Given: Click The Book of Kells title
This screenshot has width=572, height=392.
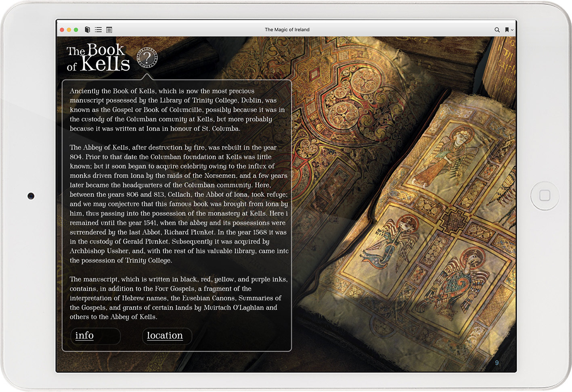Looking at the screenshot, I should click(98, 58).
